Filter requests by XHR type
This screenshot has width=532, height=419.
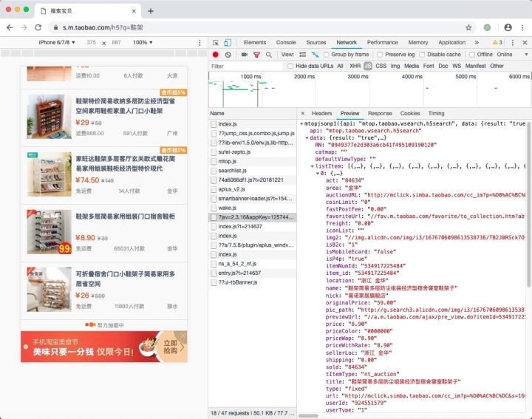tap(355, 67)
